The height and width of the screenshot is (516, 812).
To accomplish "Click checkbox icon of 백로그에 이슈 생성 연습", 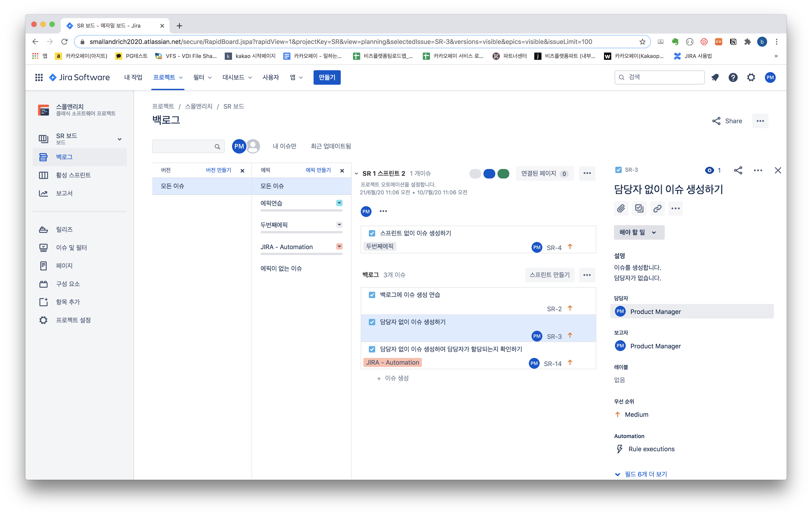I will (372, 295).
